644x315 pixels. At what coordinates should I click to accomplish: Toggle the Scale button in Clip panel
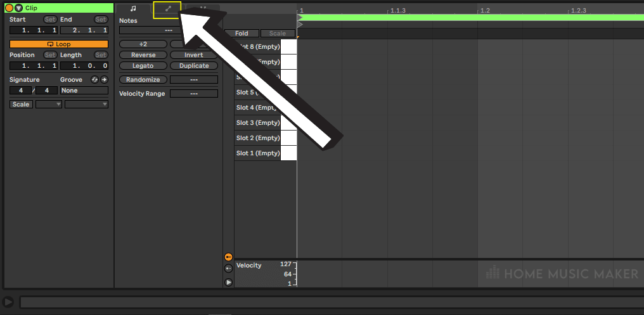point(21,105)
